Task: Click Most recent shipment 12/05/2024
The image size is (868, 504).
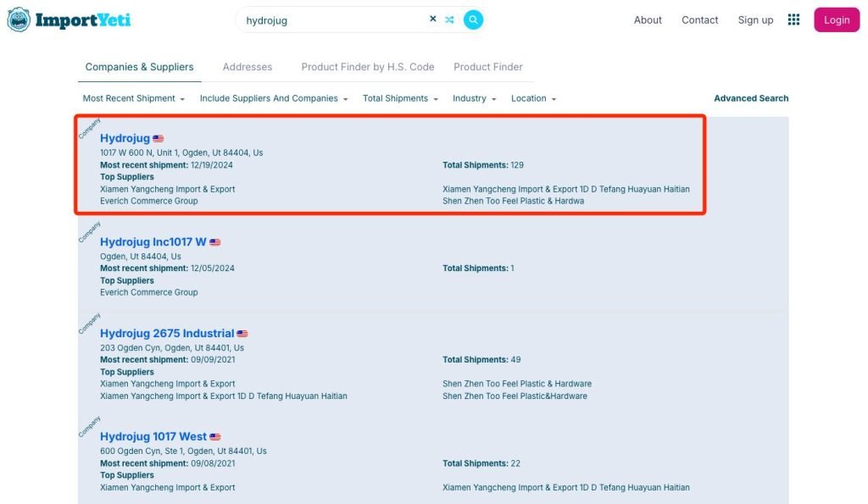Action: (167, 269)
